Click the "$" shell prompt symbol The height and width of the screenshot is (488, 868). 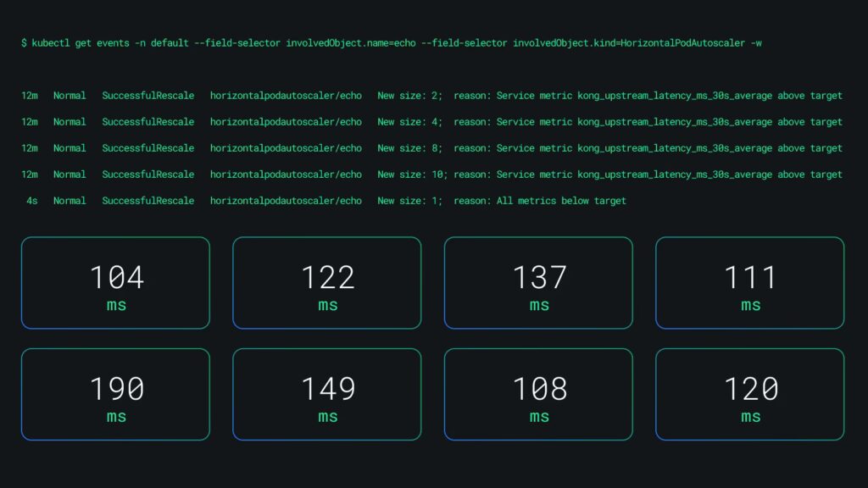coord(25,42)
